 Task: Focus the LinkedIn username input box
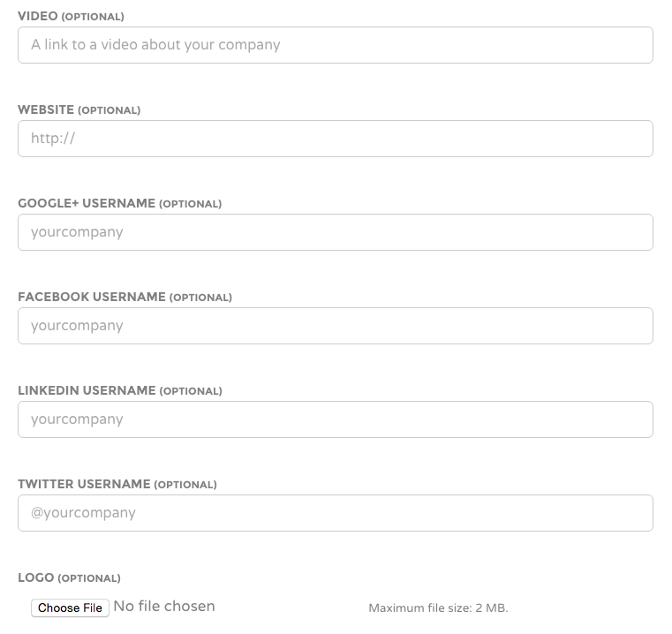[336, 419]
